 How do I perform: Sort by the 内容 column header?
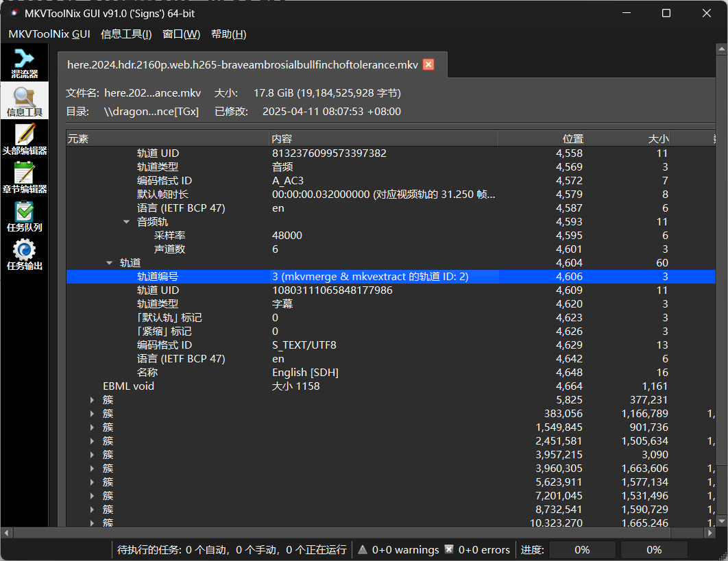tap(383, 138)
